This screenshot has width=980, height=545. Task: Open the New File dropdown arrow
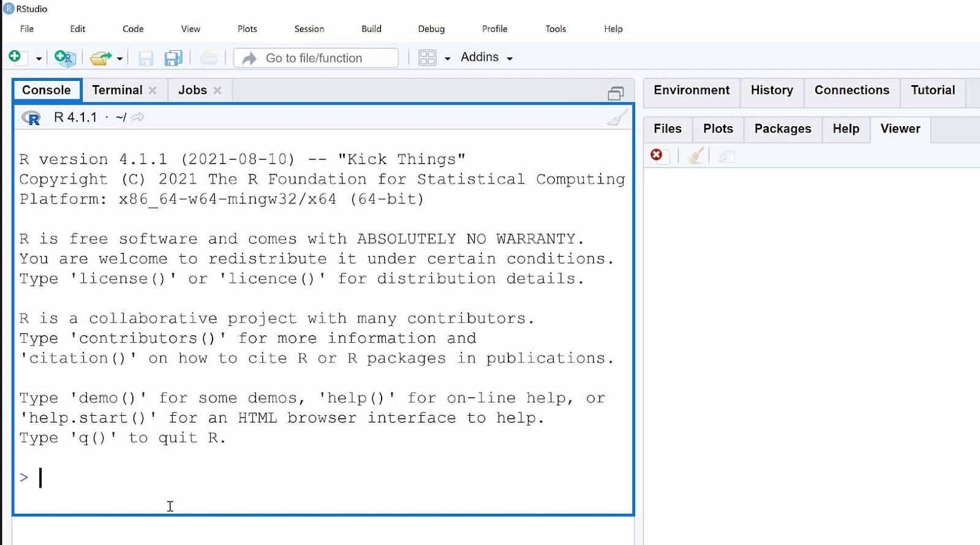pyautogui.click(x=39, y=59)
